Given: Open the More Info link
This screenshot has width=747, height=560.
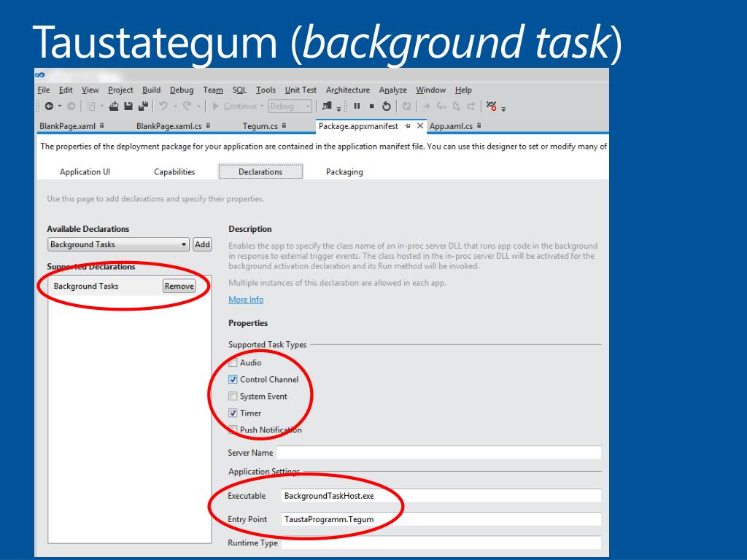Looking at the screenshot, I should 246,300.
